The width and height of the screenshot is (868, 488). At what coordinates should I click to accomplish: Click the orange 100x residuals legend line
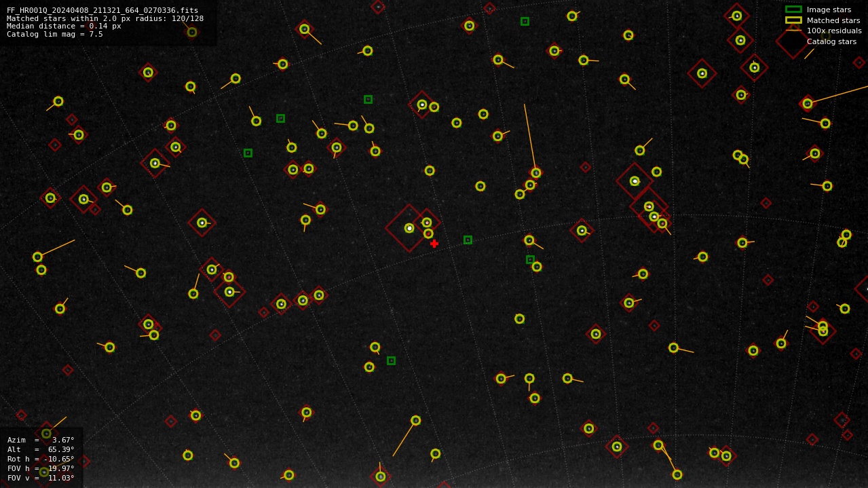793,31
